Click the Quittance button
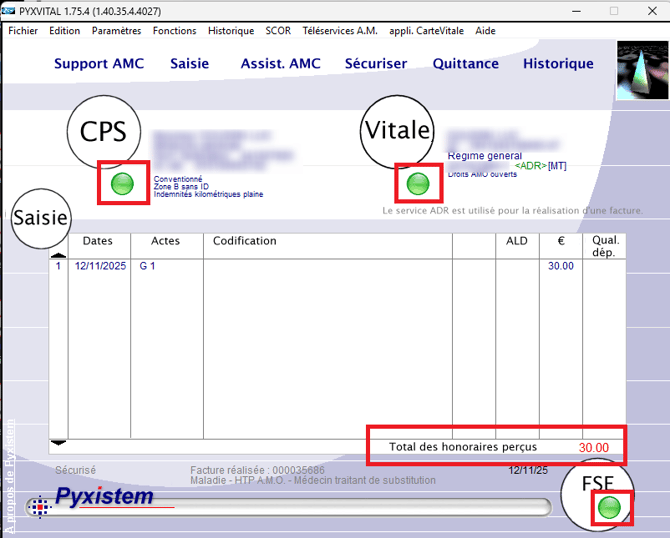Image resolution: width=670 pixels, height=538 pixels. coord(465,64)
